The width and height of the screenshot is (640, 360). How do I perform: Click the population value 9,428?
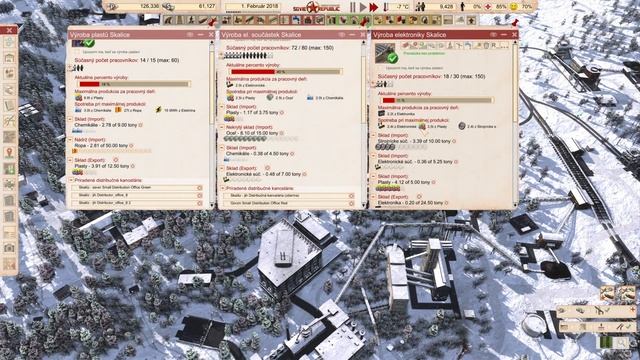click(x=447, y=7)
